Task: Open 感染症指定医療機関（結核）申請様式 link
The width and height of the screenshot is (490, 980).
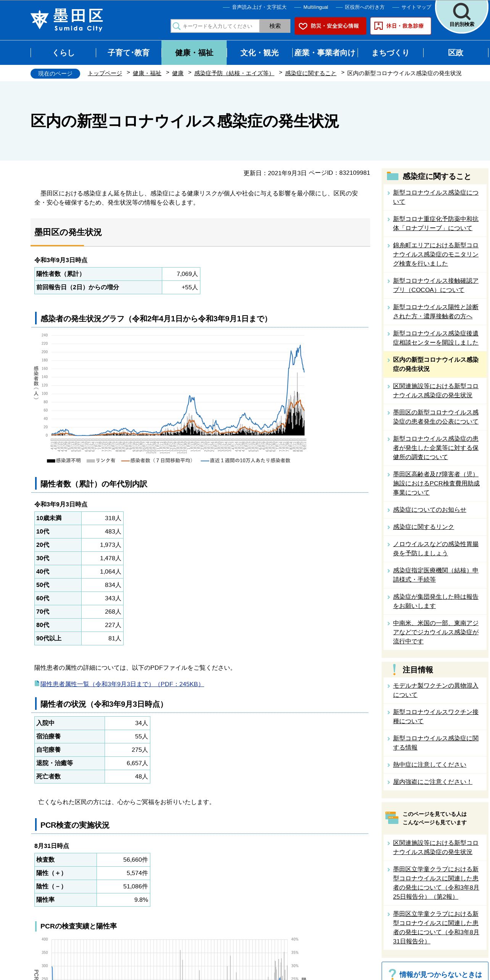Action: pos(435,575)
